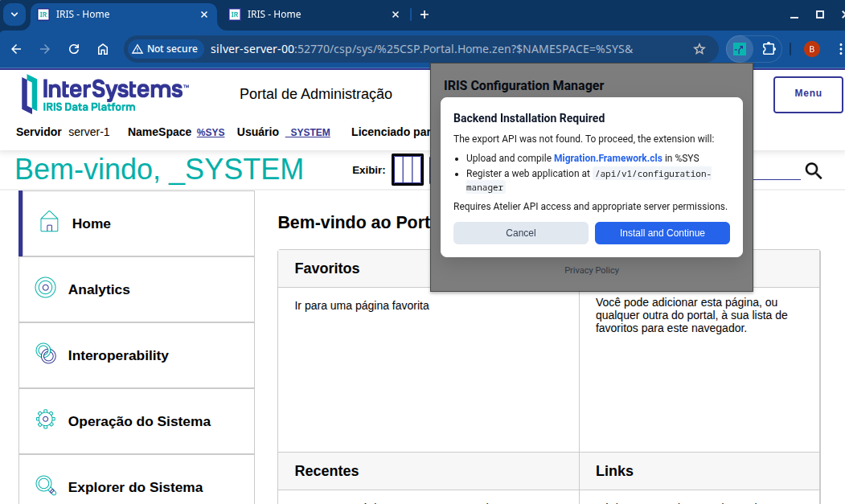Image resolution: width=845 pixels, height=504 pixels.
Task: Select the column view display icon
Action: (x=407, y=170)
